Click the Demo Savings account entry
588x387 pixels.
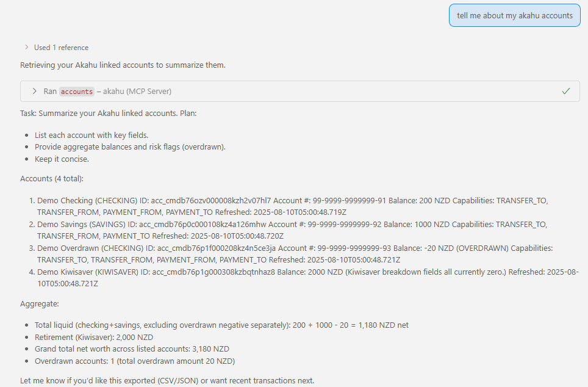(292, 230)
